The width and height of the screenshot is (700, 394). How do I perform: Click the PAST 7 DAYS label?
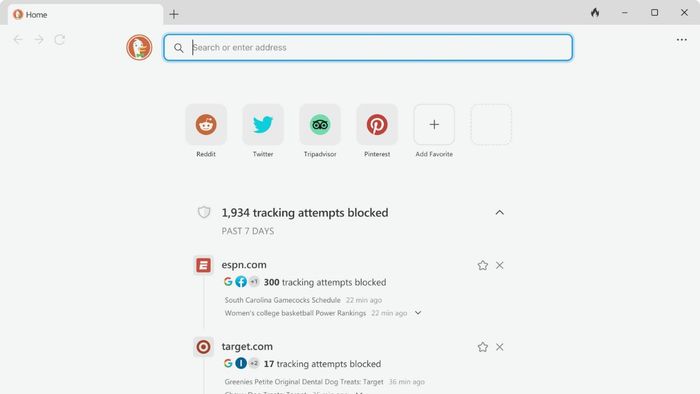pyautogui.click(x=248, y=231)
